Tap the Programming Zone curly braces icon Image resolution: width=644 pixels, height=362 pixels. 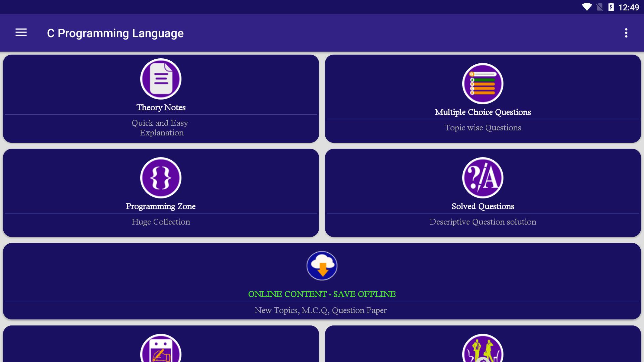coord(161,178)
